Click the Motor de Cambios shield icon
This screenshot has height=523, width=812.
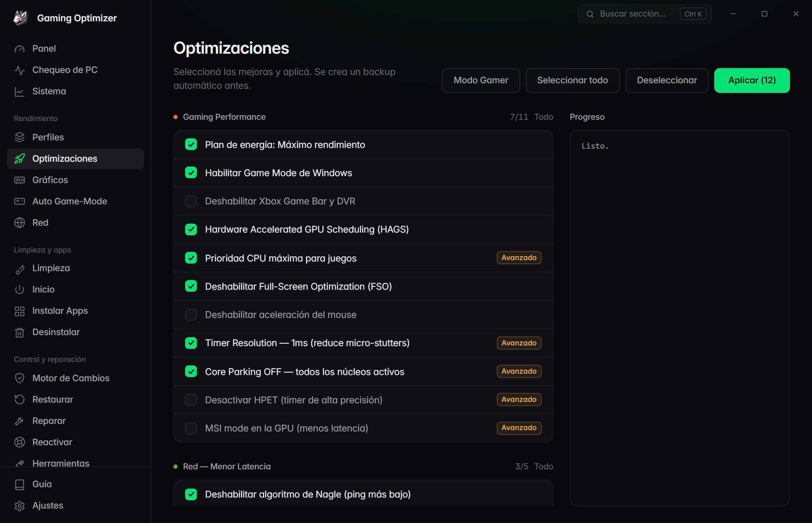pyautogui.click(x=20, y=378)
